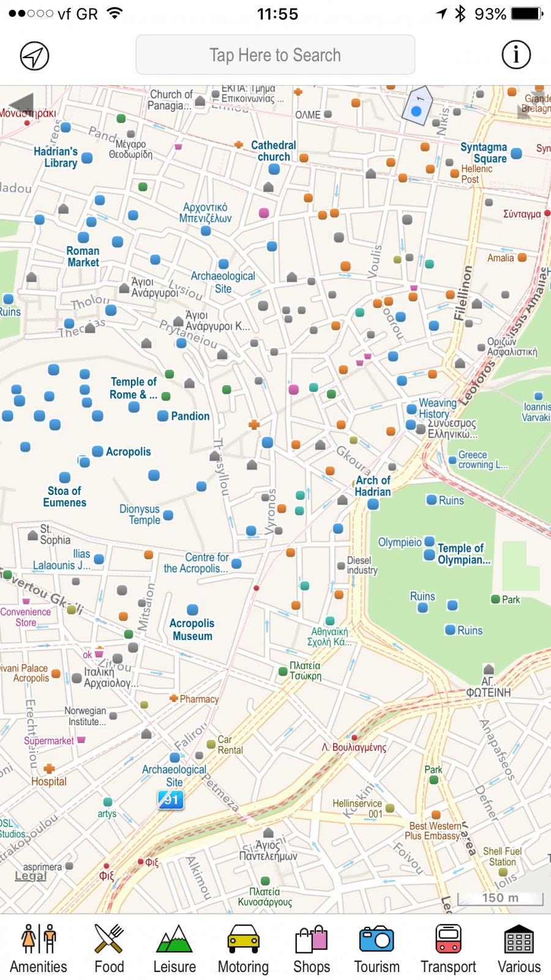Image resolution: width=551 pixels, height=980 pixels.
Task: Tap the Hospital cross marker
Action: click(49, 768)
